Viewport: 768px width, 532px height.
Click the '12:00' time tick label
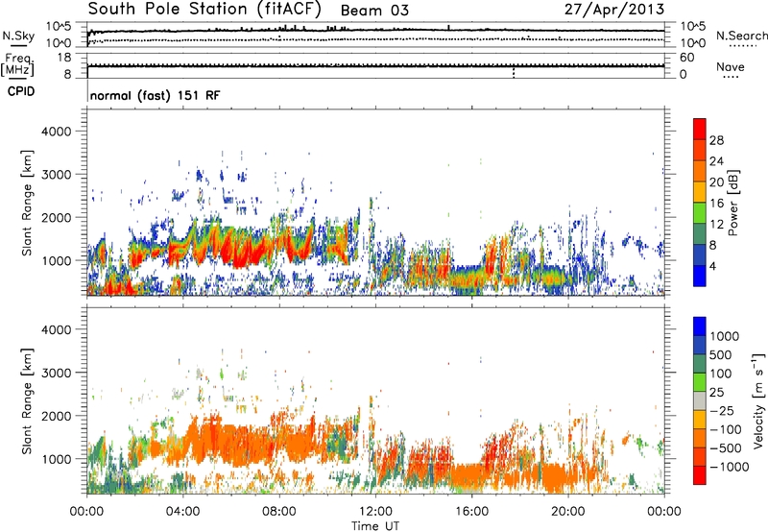[x=375, y=512]
